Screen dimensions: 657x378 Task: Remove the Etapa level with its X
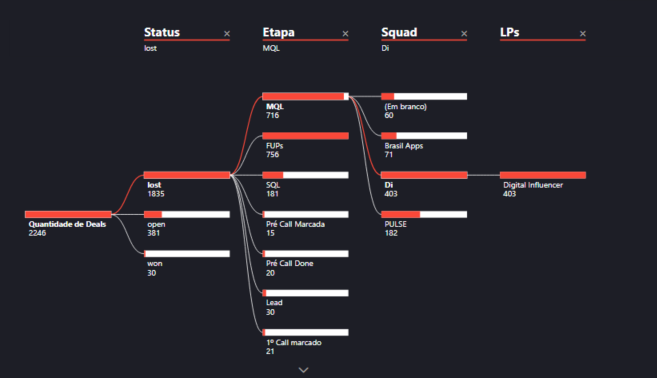pos(345,34)
